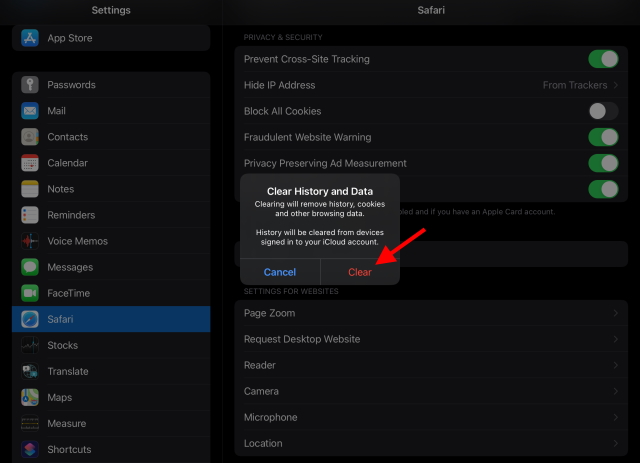The height and width of the screenshot is (463, 640).
Task: Expand Location settings chevron
Action: (x=616, y=443)
